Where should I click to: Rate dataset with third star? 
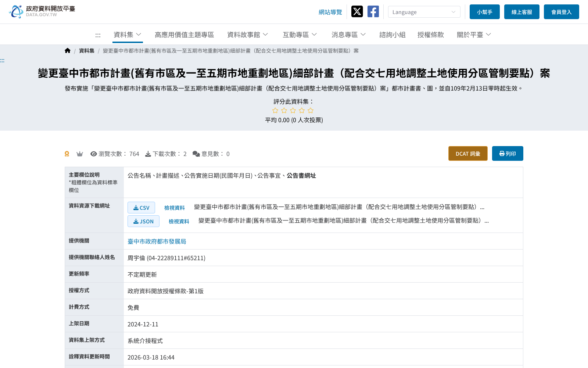(x=293, y=110)
